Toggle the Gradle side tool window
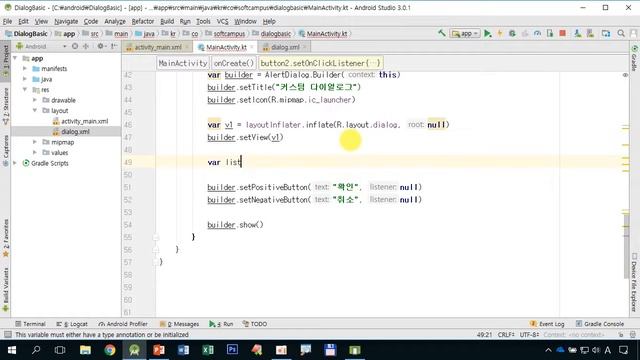This screenshot has height=360, width=640. [634, 58]
